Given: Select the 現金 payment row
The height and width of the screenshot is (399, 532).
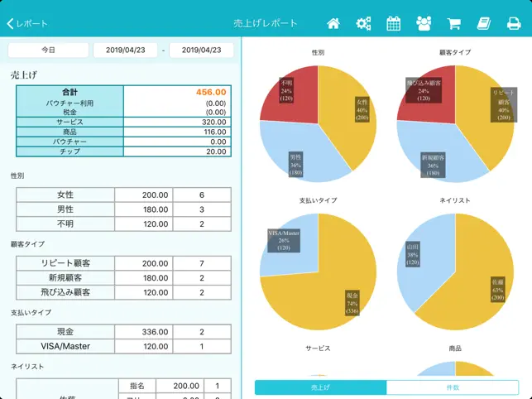Looking at the screenshot, I should pos(123,332).
